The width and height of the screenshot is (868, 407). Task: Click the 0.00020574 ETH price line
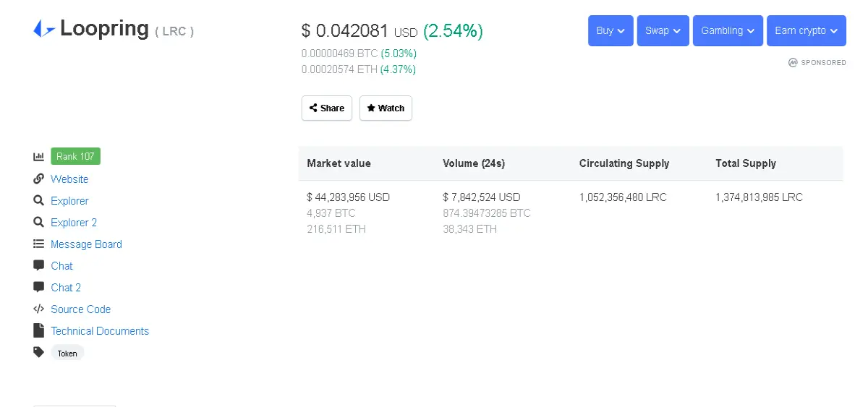pos(359,69)
